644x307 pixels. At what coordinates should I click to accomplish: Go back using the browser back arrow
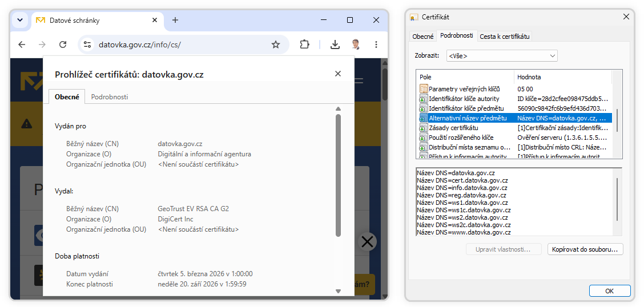click(22, 45)
